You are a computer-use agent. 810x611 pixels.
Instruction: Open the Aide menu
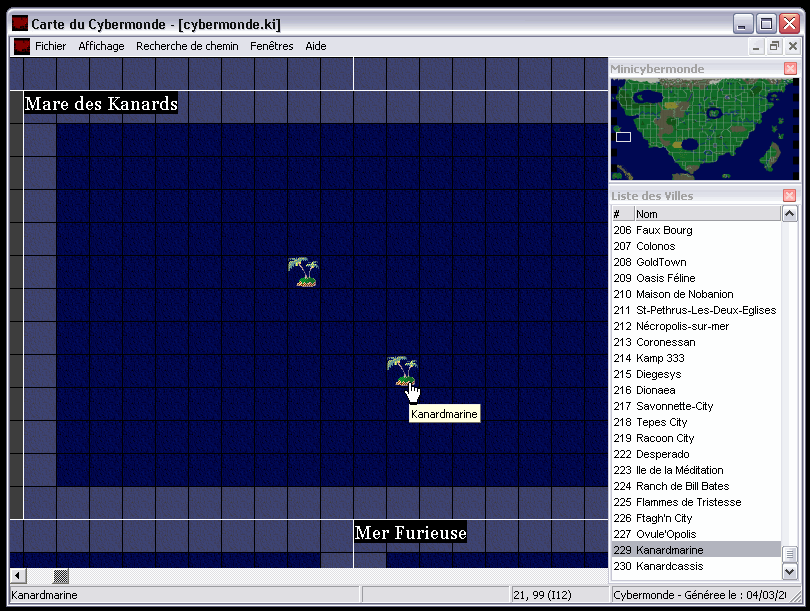click(316, 46)
